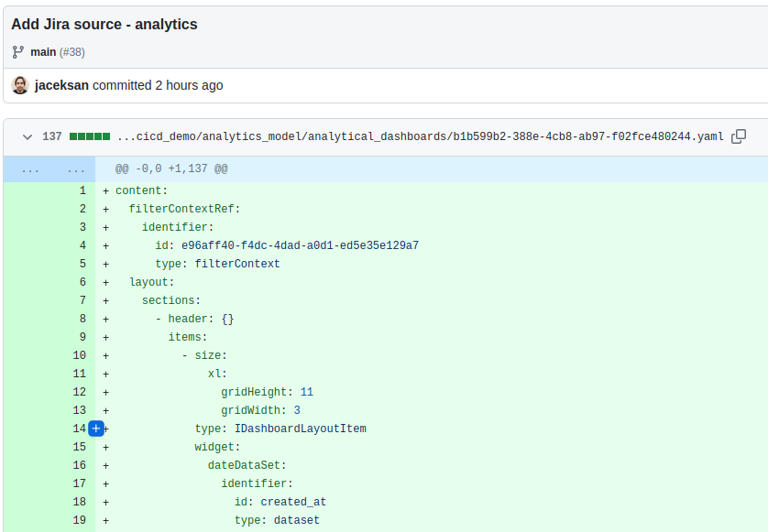Open the jaceksan username link
The image size is (768, 532).
[61, 85]
